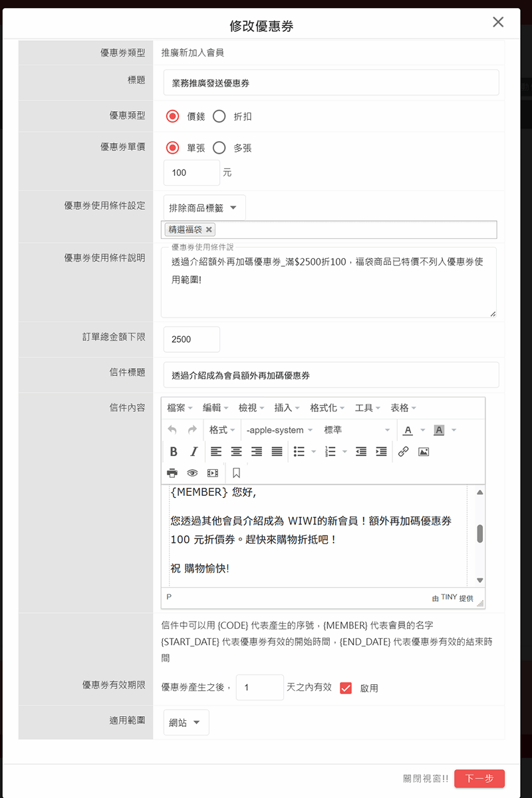The height and width of the screenshot is (798, 532).
Task: Insert image in mail content
Action: click(x=424, y=451)
